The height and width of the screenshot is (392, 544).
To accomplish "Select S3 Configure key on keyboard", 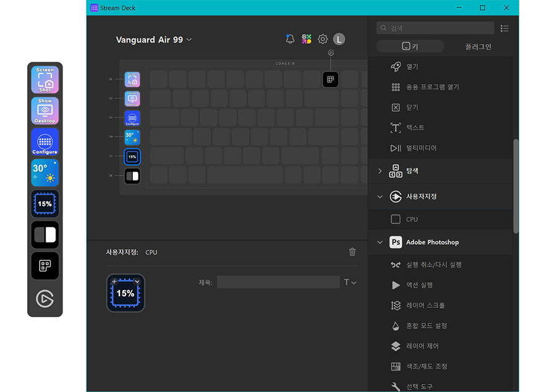I will pos(132,118).
